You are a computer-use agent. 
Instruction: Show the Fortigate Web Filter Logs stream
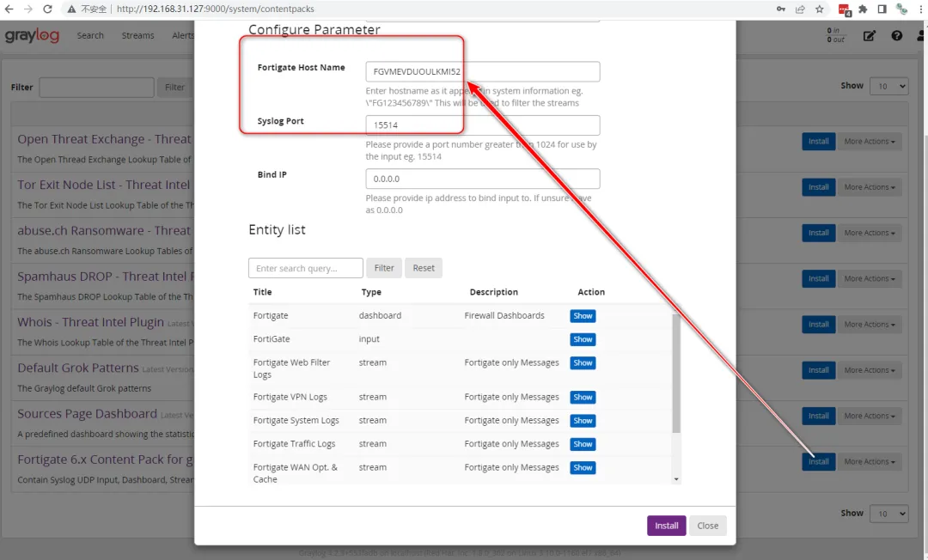[583, 363]
